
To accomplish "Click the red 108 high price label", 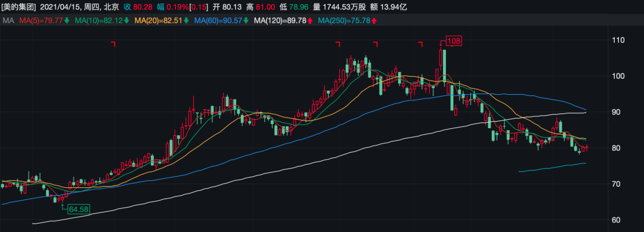I will coord(454,41).
